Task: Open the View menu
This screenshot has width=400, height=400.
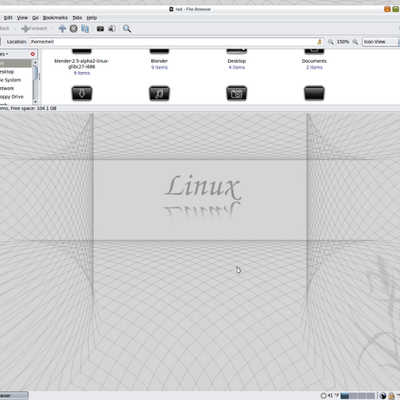Action: 22,18
